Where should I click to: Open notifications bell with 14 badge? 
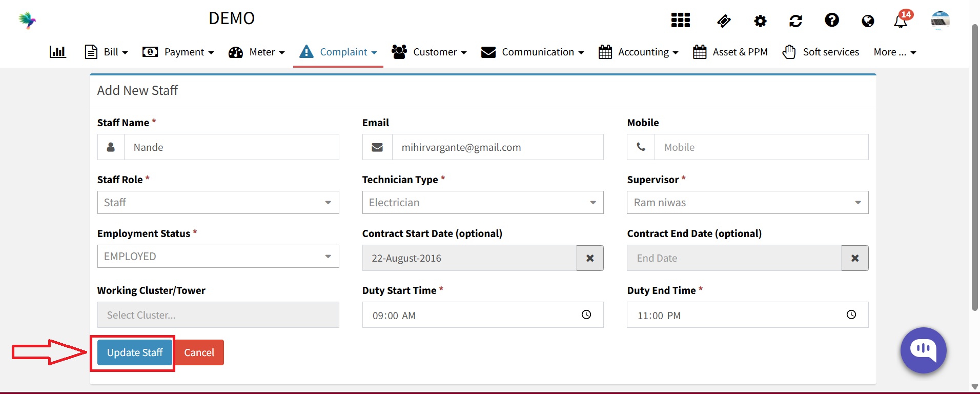[901, 21]
